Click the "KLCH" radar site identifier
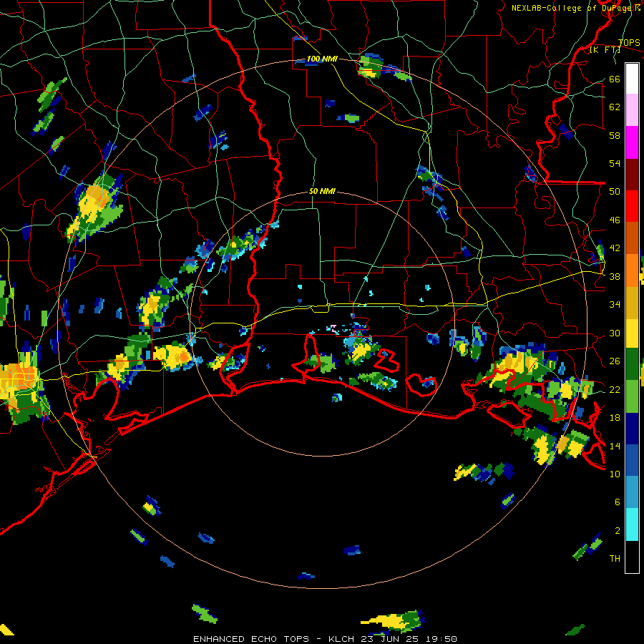 pyautogui.click(x=341, y=639)
